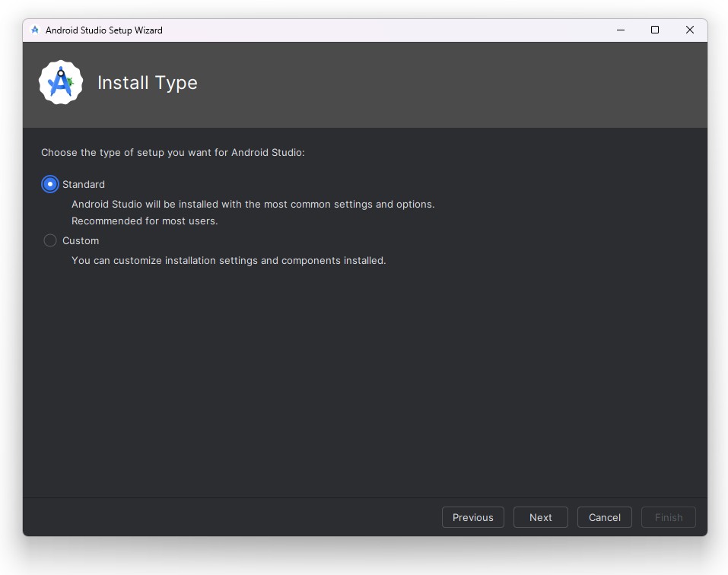Click the large Android Studio logo in header

click(x=61, y=83)
